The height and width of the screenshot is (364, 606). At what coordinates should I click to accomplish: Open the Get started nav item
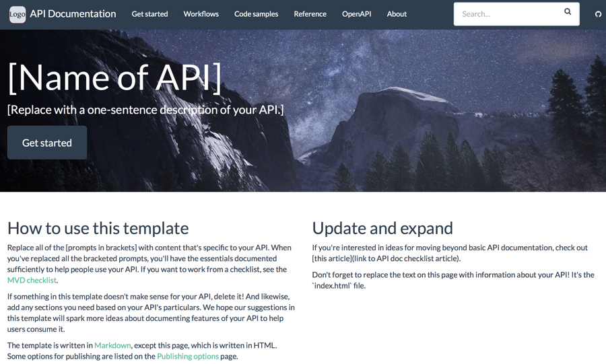149,14
